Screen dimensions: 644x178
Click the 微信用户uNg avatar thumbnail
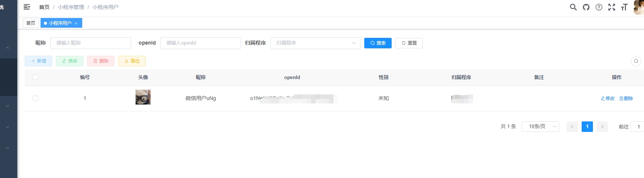coord(143,97)
